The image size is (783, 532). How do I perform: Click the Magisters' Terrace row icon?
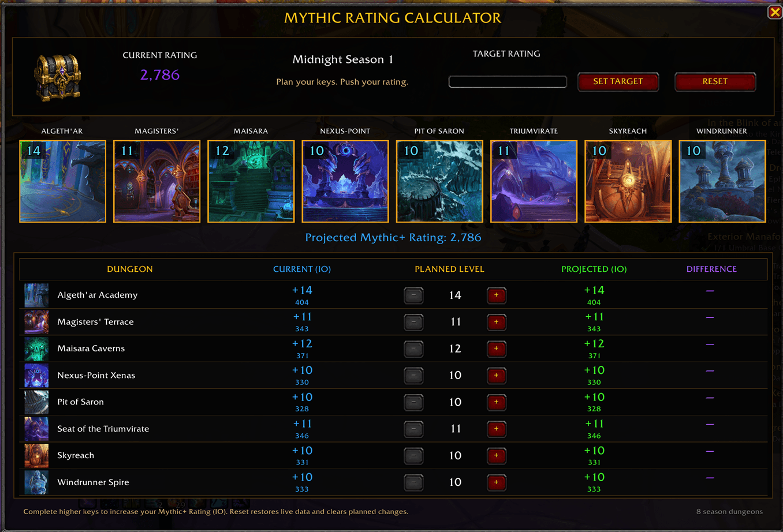coord(36,321)
